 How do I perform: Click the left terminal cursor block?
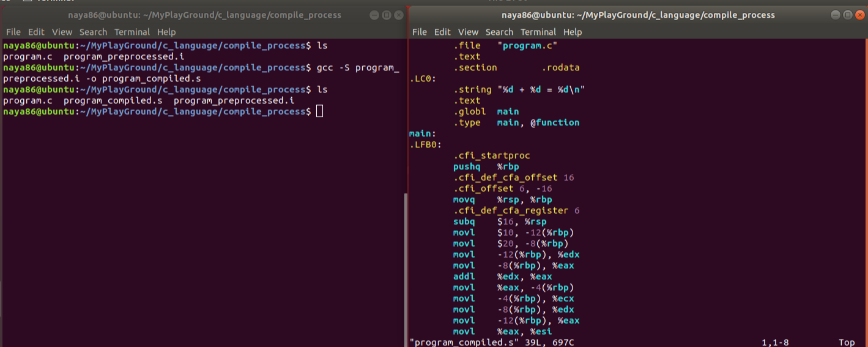point(319,111)
